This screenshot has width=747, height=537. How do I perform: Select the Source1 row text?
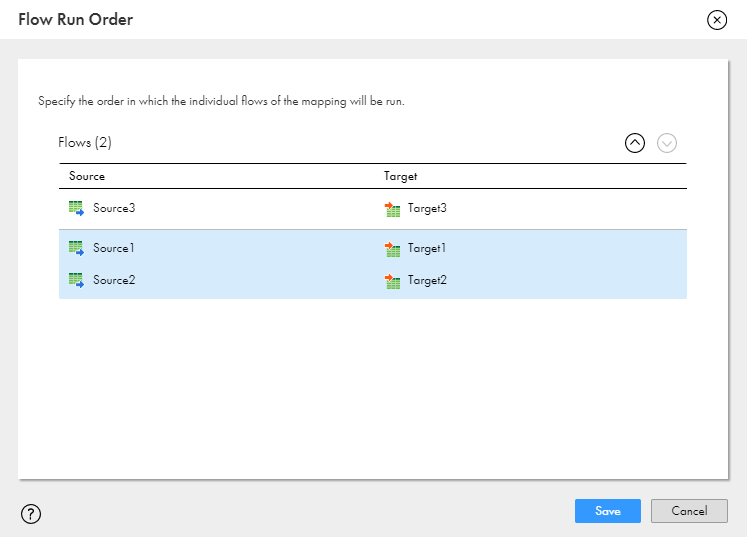[x=113, y=248]
